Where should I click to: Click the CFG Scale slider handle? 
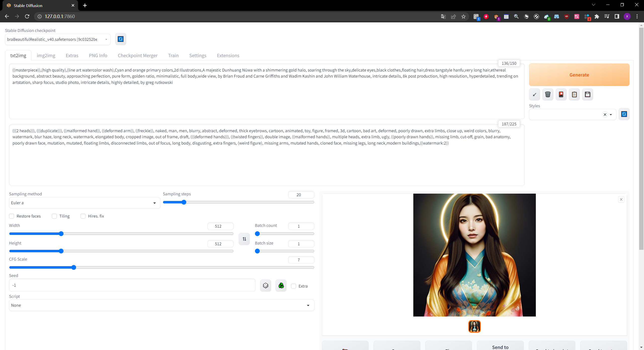(x=74, y=267)
